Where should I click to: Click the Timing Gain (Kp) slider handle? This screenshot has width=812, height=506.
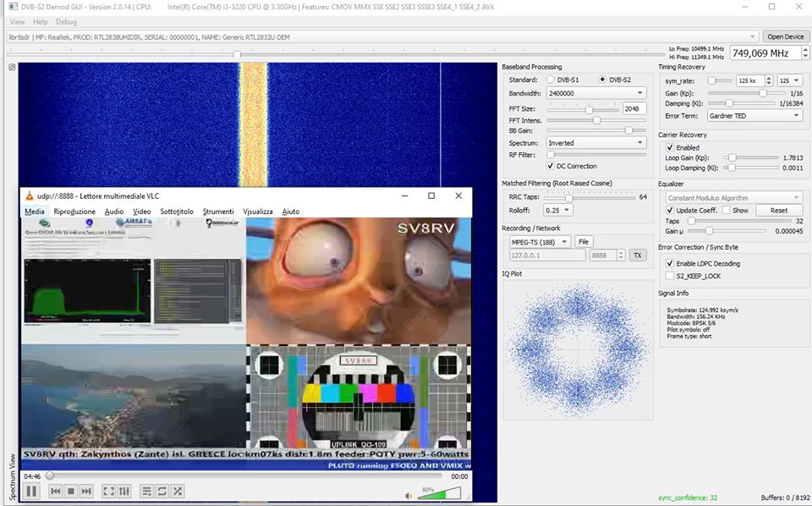pos(763,93)
